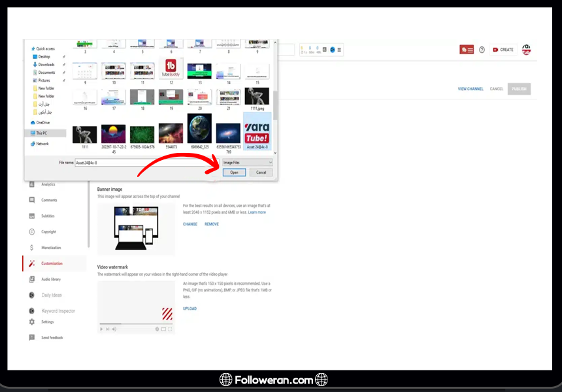Click CHANGE under Banner image
Image resolution: width=562 pixels, height=392 pixels.
pos(190,224)
